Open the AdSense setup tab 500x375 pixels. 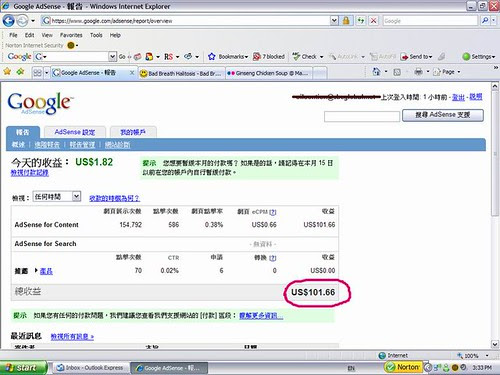coord(75,132)
